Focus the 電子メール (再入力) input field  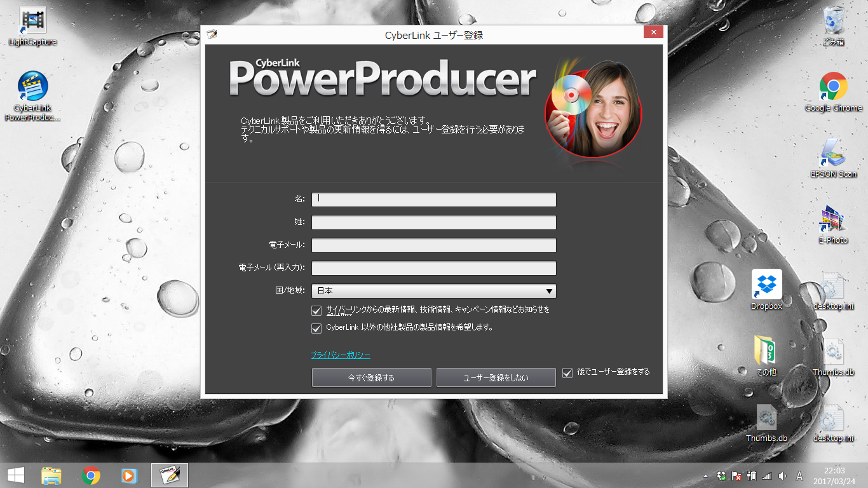434,268
